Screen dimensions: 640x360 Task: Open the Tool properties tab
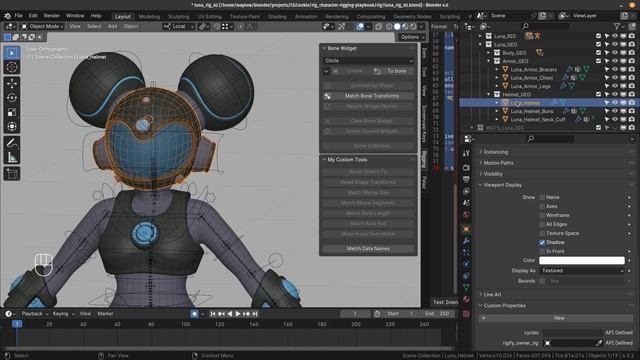pyautogui.click(x=466, y=153)
